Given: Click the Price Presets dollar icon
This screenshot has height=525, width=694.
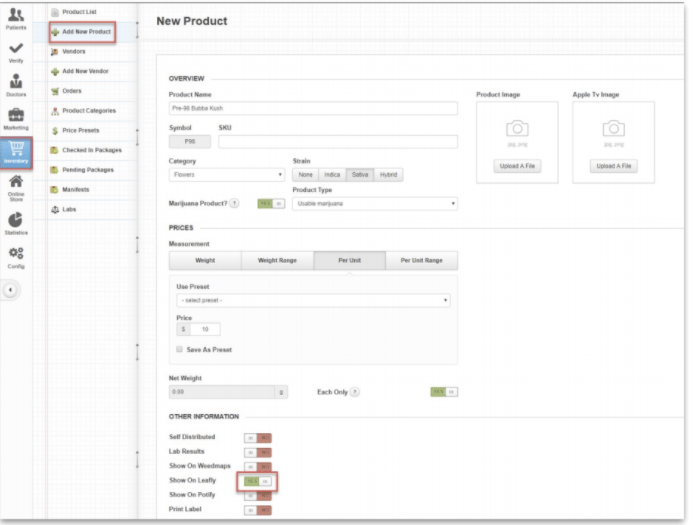Looking at the screenshot, I should (55, 131).
